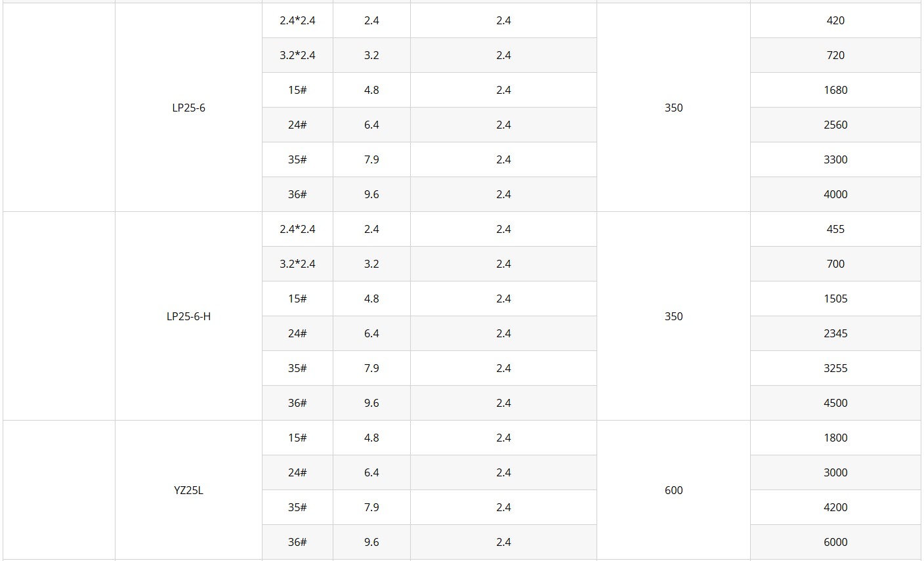
Task: Select the 3255 value cell
Action: [x=835, y=368]
